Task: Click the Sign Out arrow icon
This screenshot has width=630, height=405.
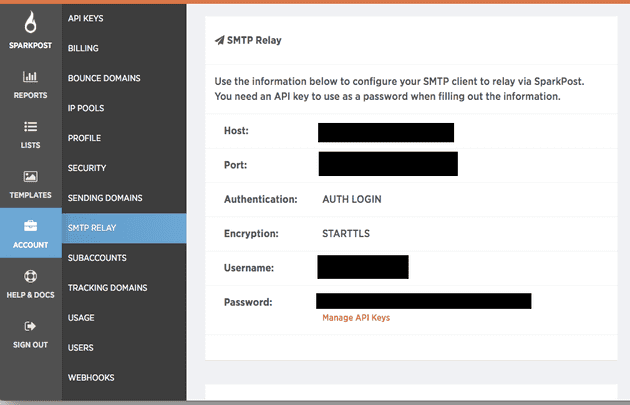Action: click(30, 326)
